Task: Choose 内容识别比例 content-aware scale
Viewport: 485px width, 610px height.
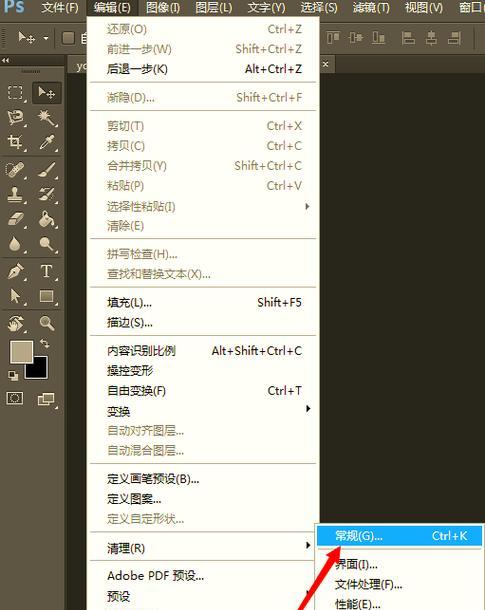Action: tap(203, 351)
